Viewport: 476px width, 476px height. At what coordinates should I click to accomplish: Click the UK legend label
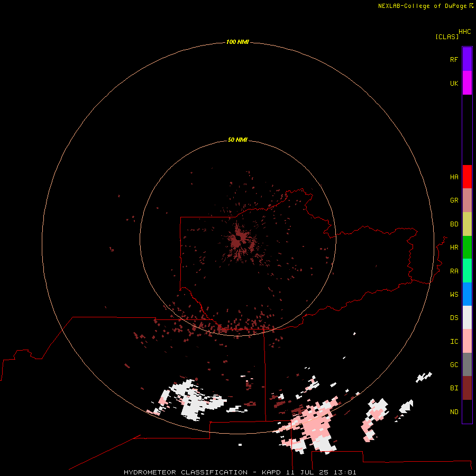[454, 83]
